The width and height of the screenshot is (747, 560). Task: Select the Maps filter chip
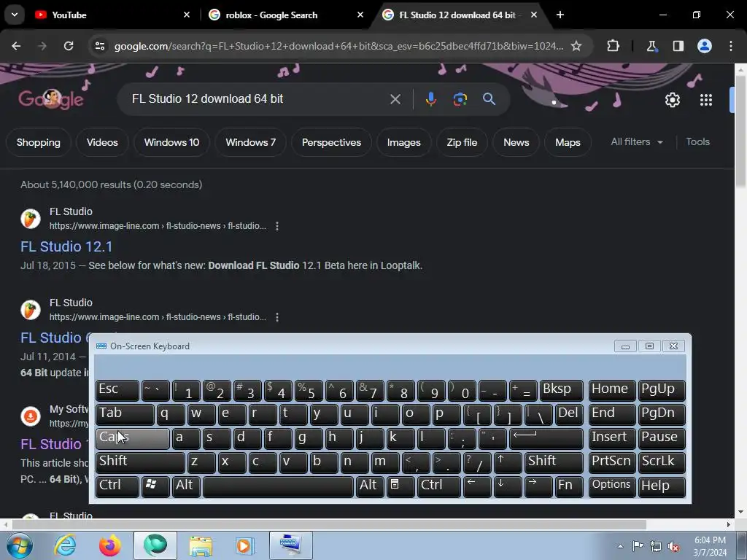click(x=568, y=142)
